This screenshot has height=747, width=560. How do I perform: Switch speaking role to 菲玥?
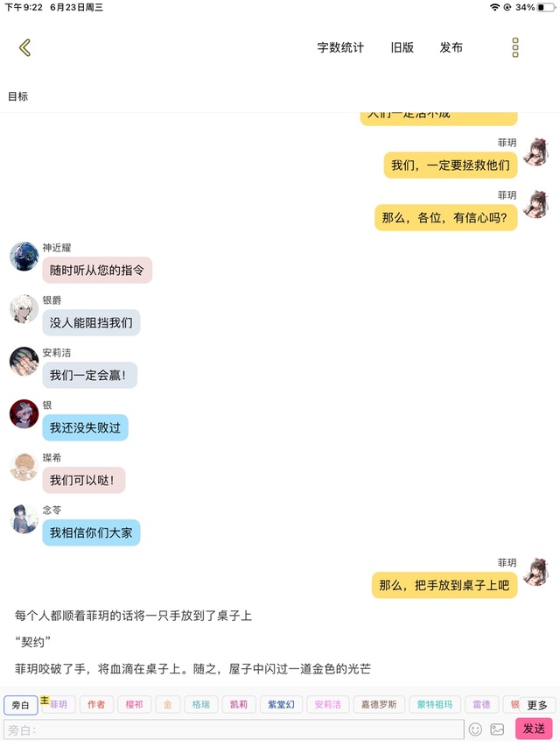click(59, 704)
